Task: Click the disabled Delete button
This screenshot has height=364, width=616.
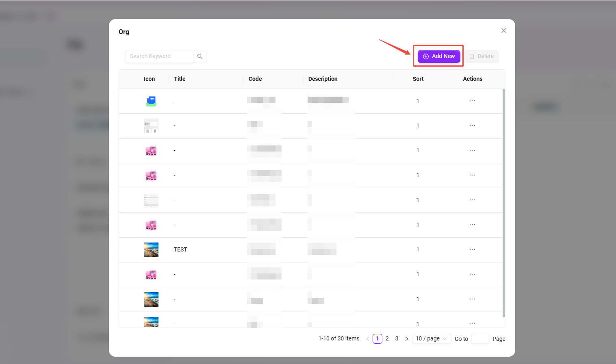Action: (482, 56)
